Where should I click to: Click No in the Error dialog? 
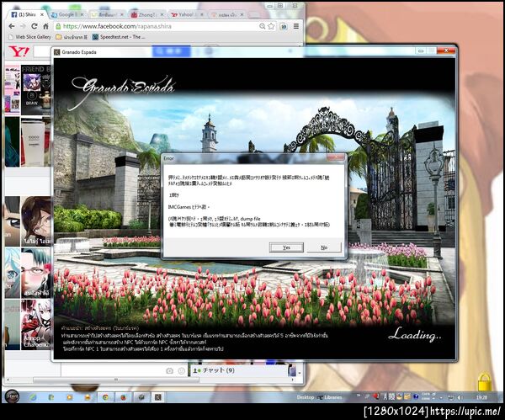pyautogui.click(x=324, y=247)
